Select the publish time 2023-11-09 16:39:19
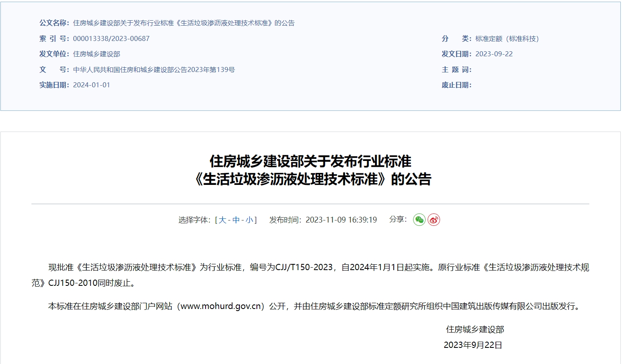Image resolution: width=622 pixels, height=364 pixels. tap(341, 220)
